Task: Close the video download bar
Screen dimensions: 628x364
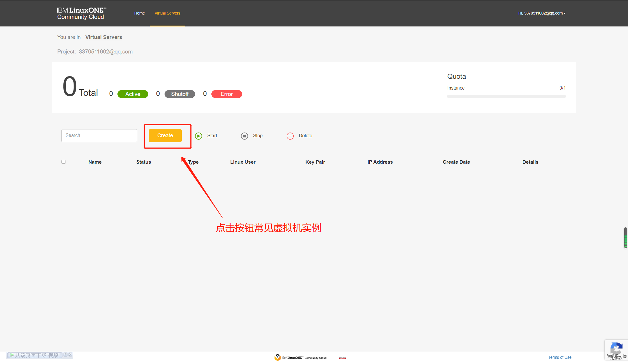Action: point(70,355)
